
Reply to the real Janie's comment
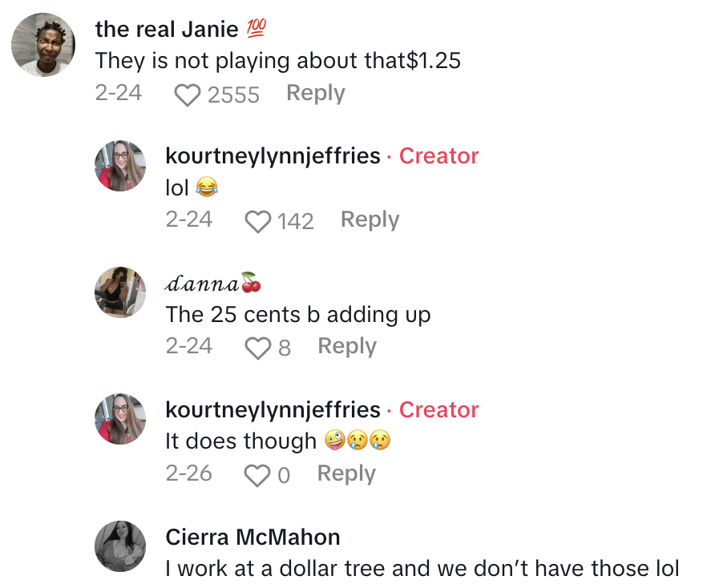pyautogui.click(x=316, y=93)
